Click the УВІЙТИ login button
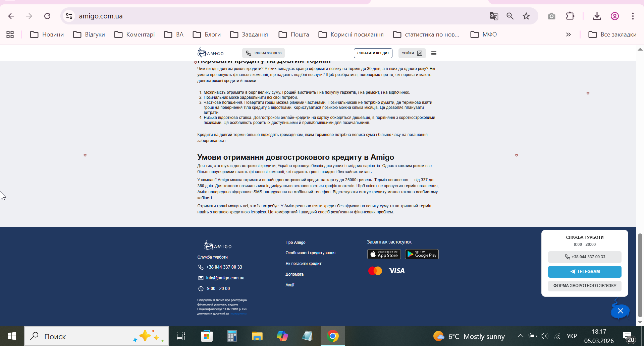644x346 pixels. [x=412, y=53]
